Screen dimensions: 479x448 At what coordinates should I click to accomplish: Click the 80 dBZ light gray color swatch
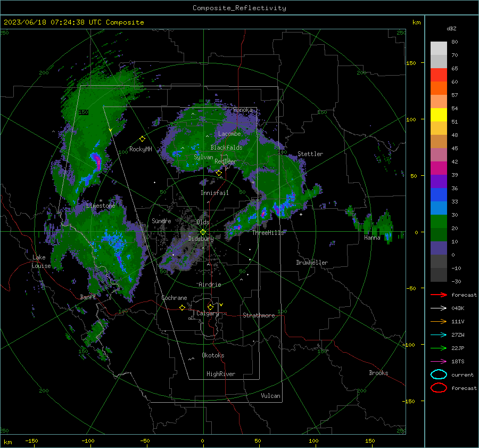click(439, 48)
